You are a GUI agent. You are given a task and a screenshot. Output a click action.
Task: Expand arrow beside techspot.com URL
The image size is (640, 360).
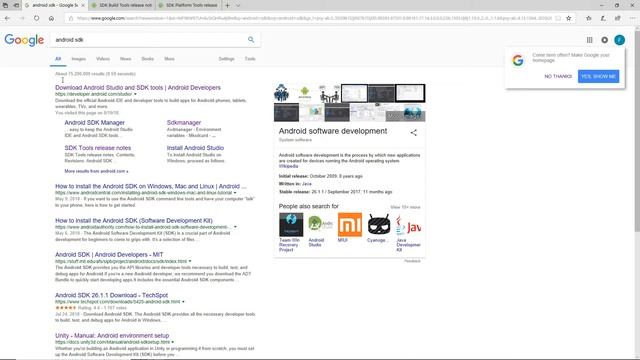(183, 302)
